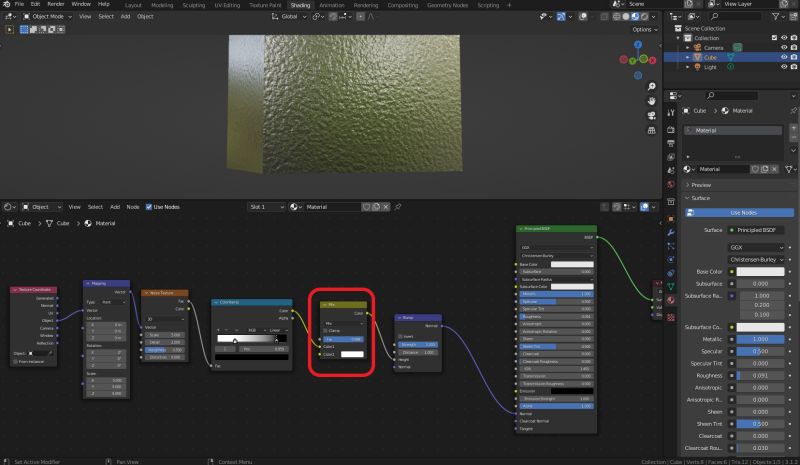This screenshot has width=800, height=465.
Task: Open the Output properties tab icon
Action: point(671,143)
